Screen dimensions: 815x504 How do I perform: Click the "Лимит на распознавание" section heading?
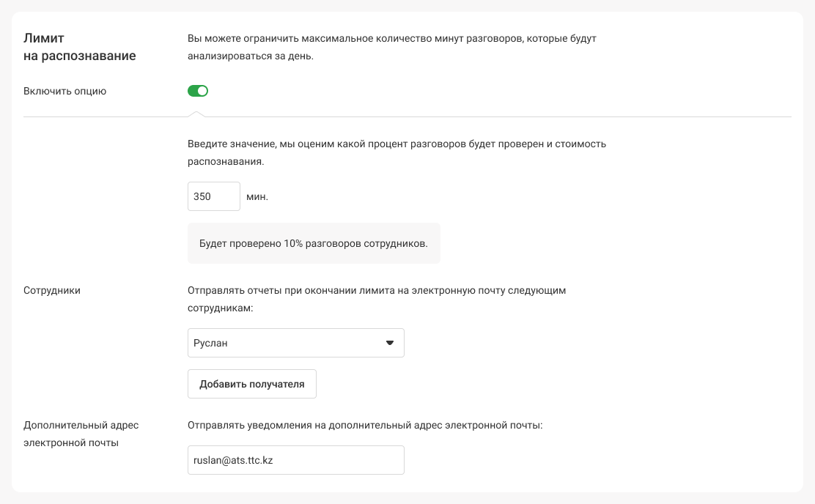coord(80,47)
